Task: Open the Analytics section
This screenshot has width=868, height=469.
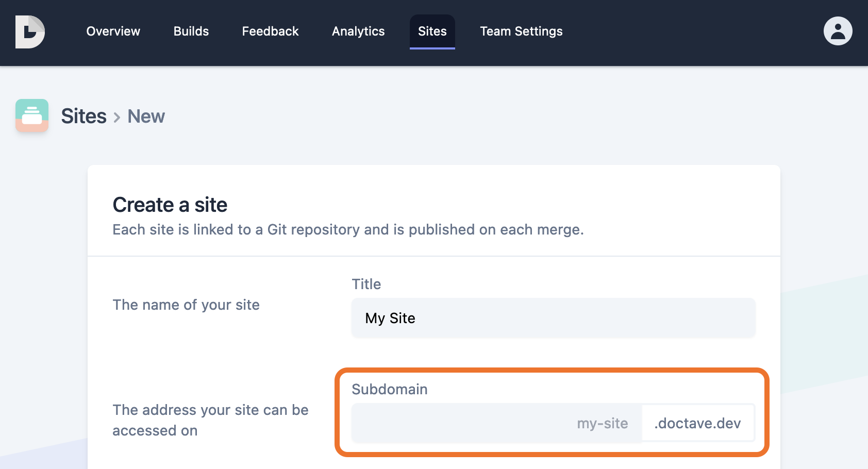Action: (x=358, y=31)
